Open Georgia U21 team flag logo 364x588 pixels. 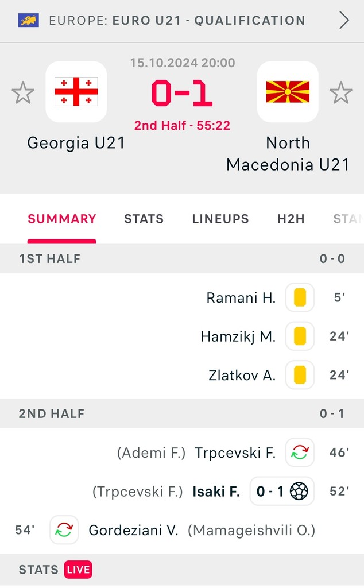[x=76, y=91]
